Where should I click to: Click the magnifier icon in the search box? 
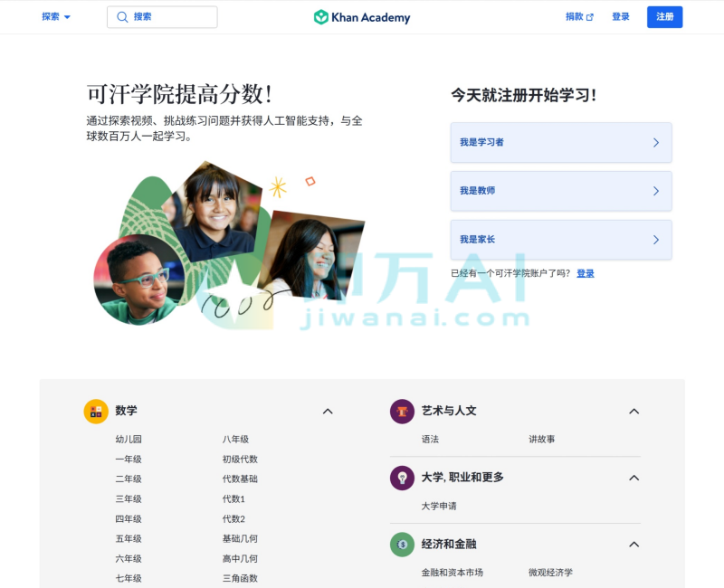click(121, 16)
